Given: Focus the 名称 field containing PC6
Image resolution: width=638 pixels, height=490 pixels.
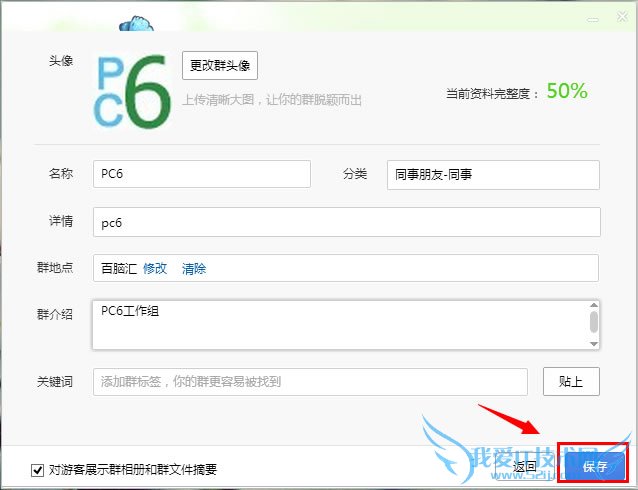Looking at the screenshot, I should [202, 174].
